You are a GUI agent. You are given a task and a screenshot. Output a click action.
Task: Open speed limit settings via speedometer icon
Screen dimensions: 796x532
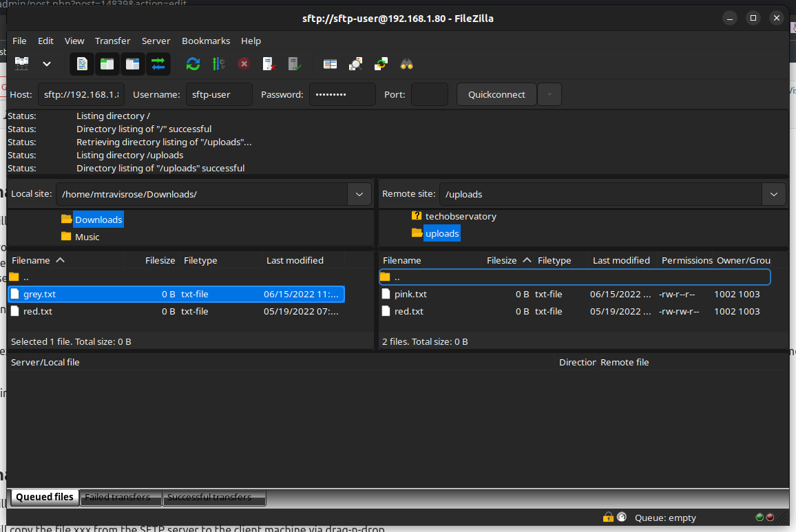point(622,517)
